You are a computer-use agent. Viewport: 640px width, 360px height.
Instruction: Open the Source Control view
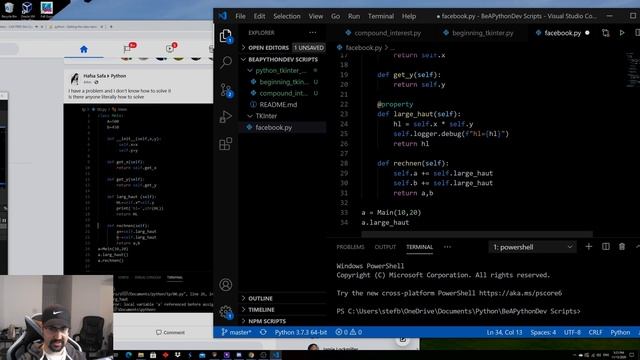tap(226, 90)
